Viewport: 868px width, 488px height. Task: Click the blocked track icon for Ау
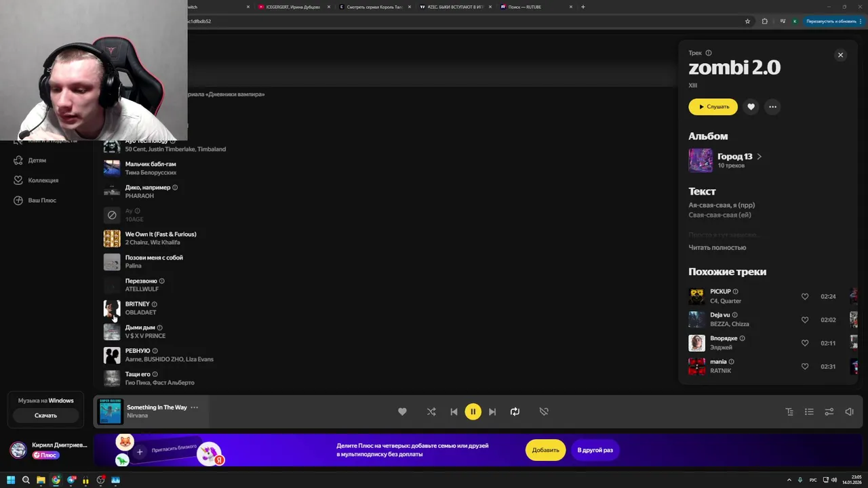pos(112,215)
